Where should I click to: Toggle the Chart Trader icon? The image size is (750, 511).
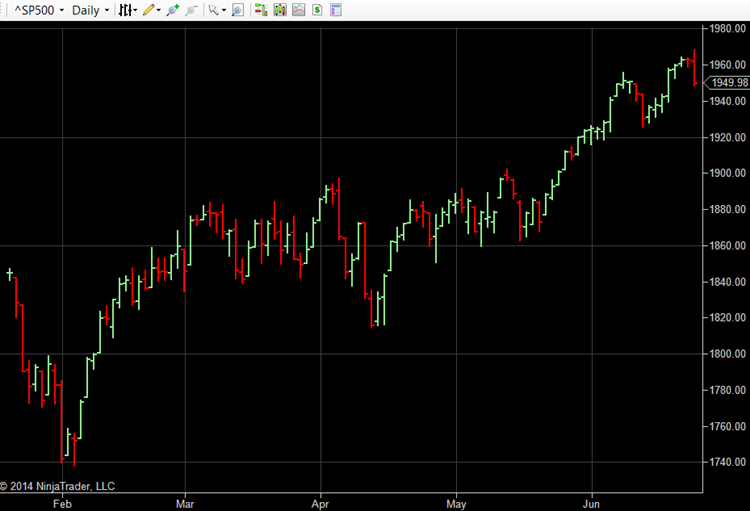[x=261, y=10]
